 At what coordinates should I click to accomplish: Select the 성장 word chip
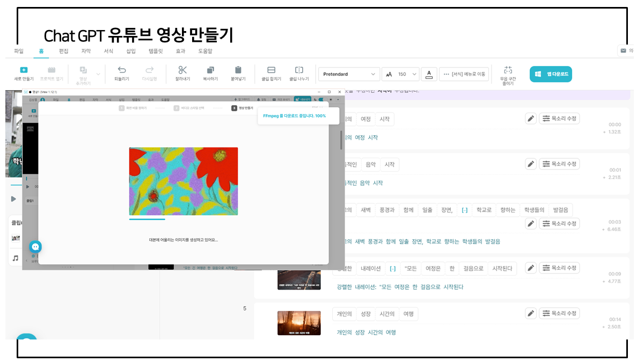click(x=365, y=314)
